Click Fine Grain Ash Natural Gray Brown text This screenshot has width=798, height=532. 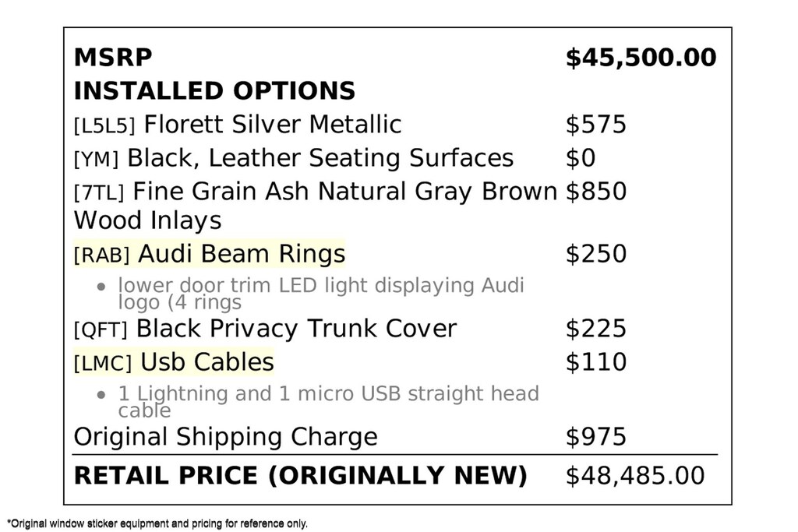pyautogui.click(x=344, y=192)
